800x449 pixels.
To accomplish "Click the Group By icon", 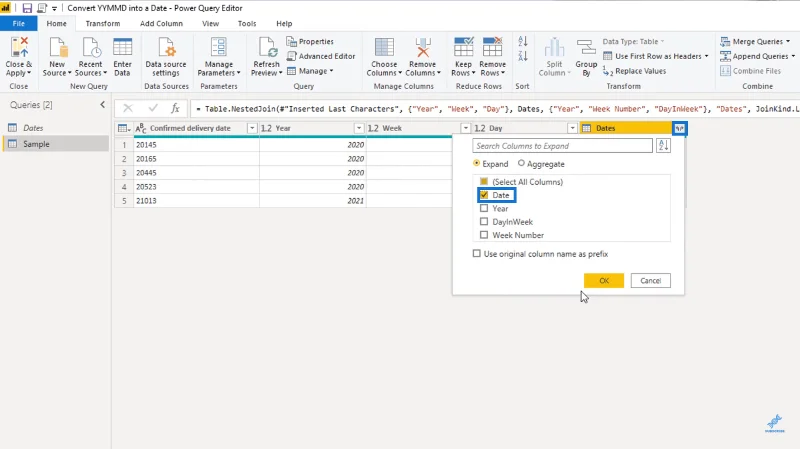I will tap(586, 47).
